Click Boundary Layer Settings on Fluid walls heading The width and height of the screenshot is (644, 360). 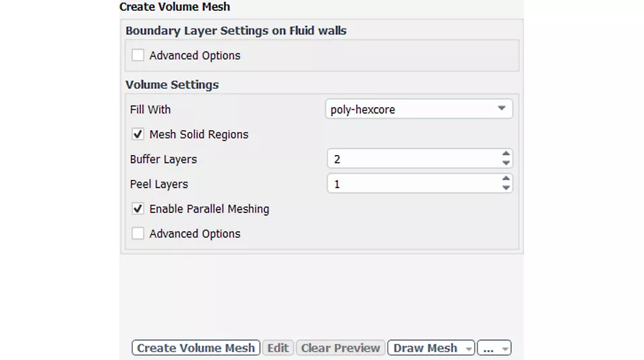coord(236,30)
